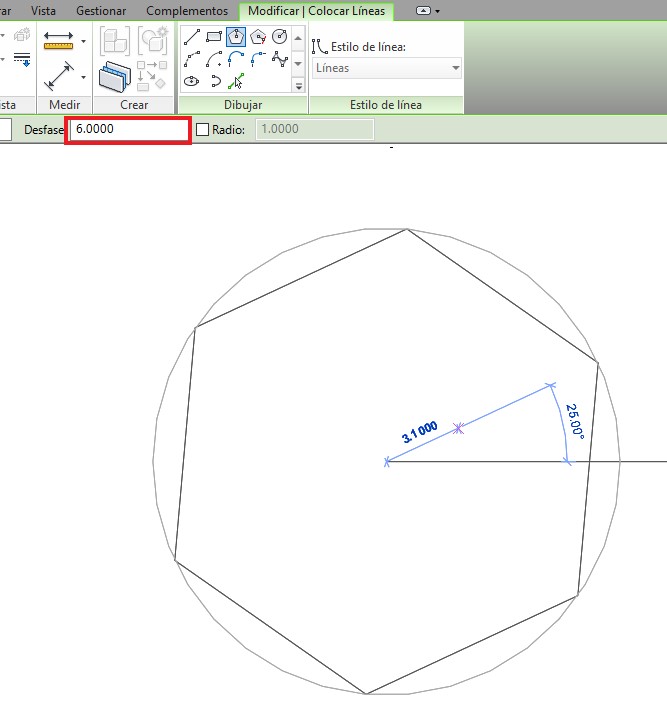
Task: Open the Gestionar tab
Action: [101, 10]
